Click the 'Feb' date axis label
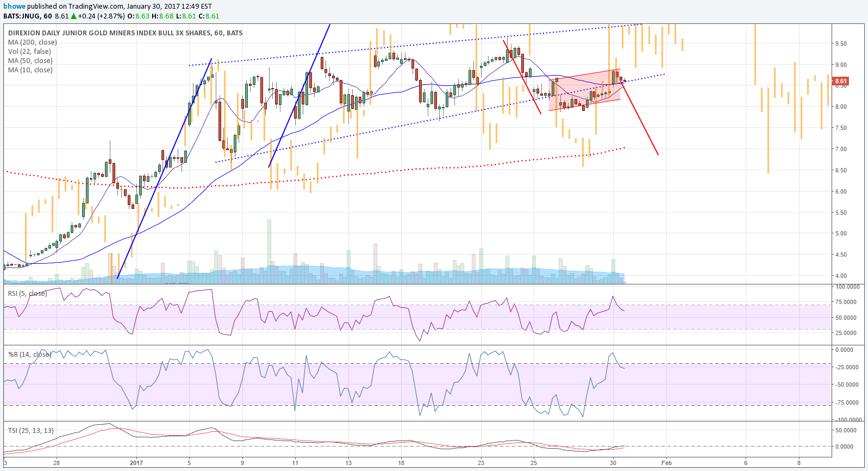Viewport: 868px width, 471px height. point(666,463)
